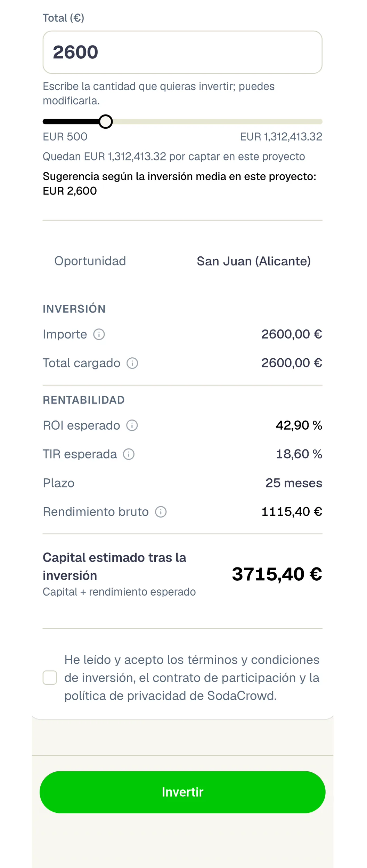This screenshot has width=367, height=868.
Task: Select the San Juan (Alicante) opportunity name
Action: [x=254, y=261]
